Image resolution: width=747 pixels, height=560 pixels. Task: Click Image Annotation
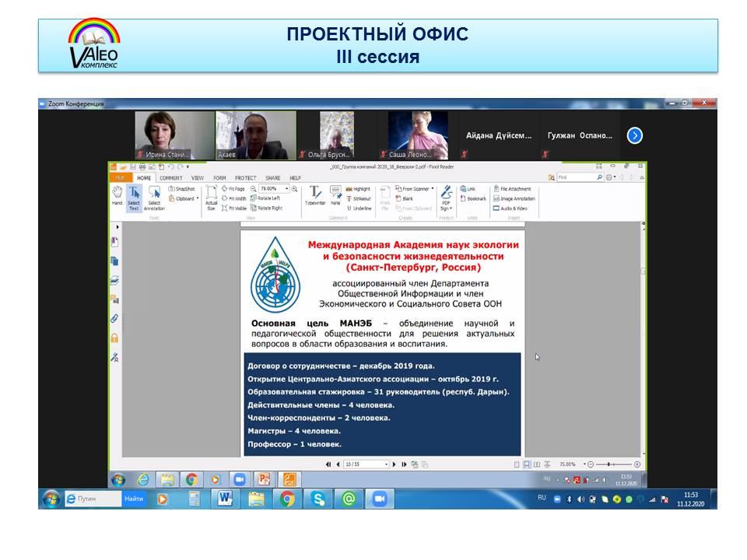click(x=514, y=198)
